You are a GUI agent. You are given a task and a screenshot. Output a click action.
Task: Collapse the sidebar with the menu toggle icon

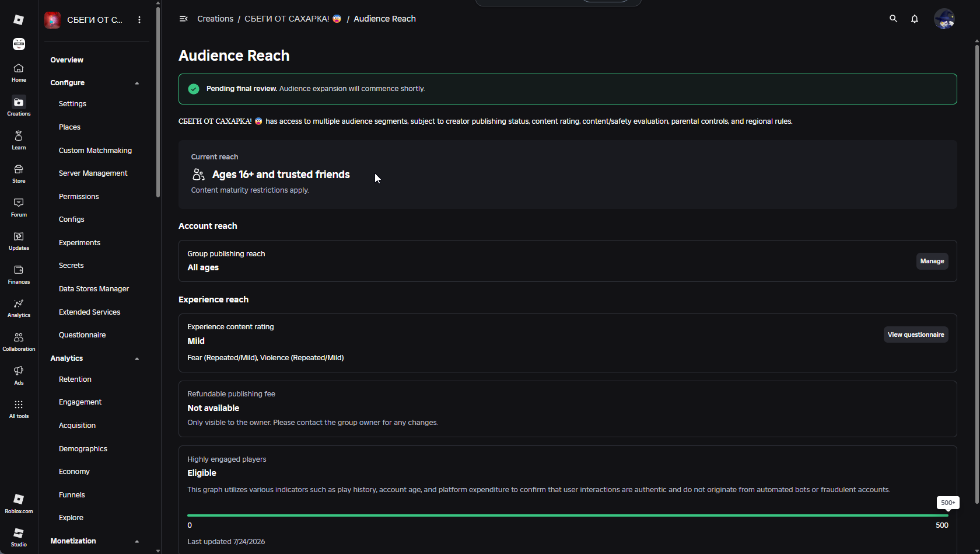(x=183, y=19)
